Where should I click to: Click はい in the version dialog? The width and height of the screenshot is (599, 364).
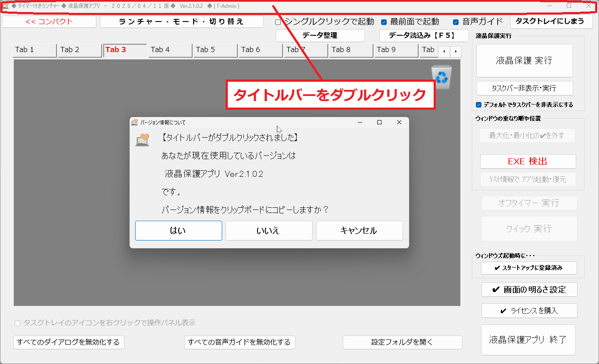tap(178, 231)
